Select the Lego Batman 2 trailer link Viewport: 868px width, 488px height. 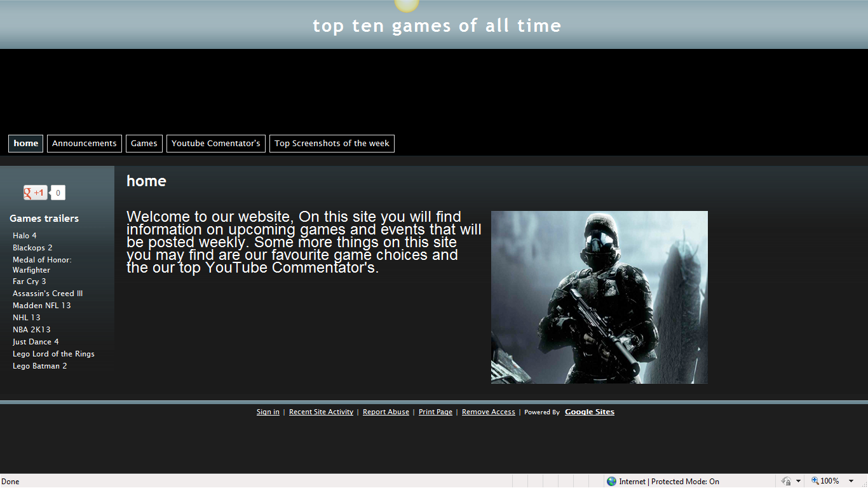coord(39,366)
